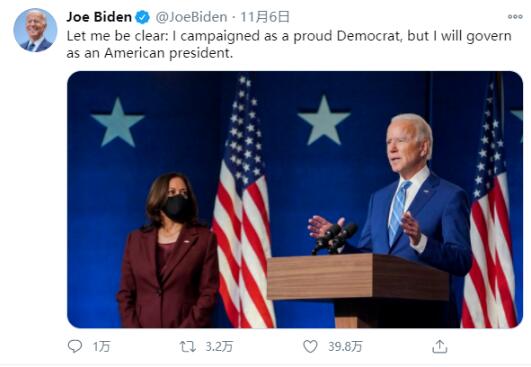Click the left star on the blue backdrop

(x=118, y=122)
